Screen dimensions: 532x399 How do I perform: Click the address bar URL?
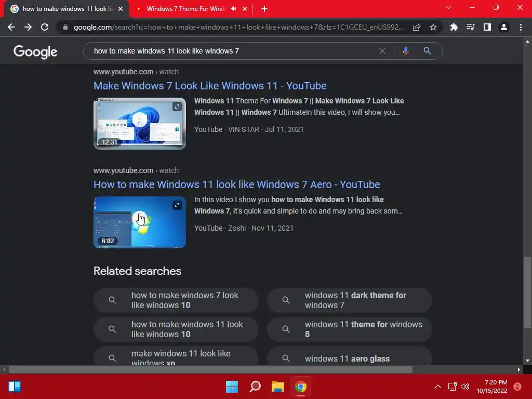click(238, 27)
